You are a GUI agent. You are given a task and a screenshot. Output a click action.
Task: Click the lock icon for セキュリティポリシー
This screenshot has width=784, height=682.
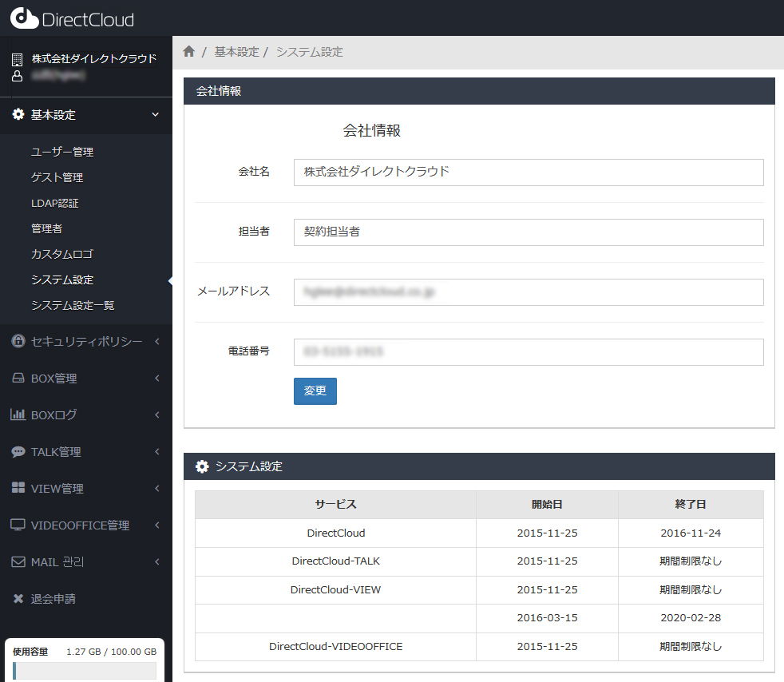click(x=18, y=341)
